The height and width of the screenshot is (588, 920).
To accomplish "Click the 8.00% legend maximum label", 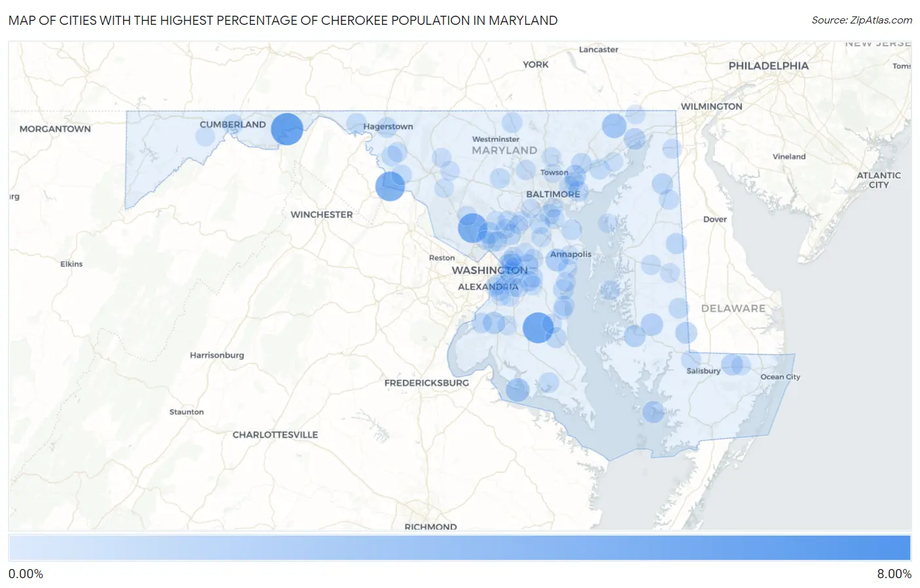I will click(x=894, y=574).
